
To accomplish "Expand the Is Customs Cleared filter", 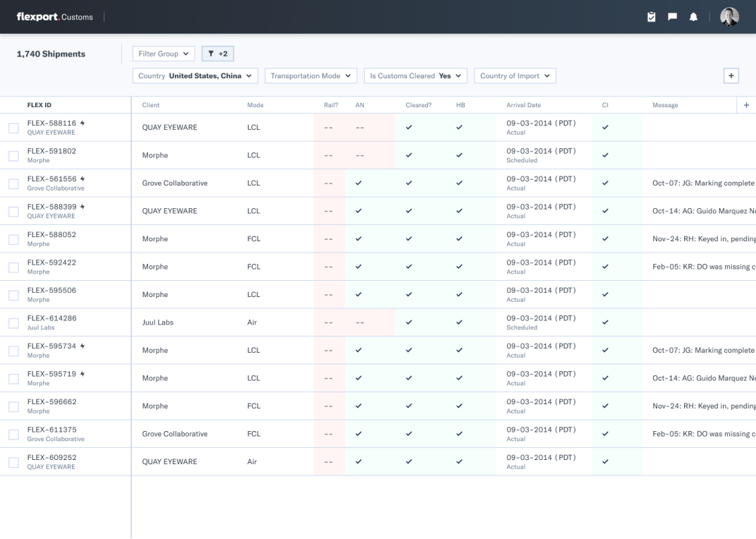I will (x=415, y=75).
